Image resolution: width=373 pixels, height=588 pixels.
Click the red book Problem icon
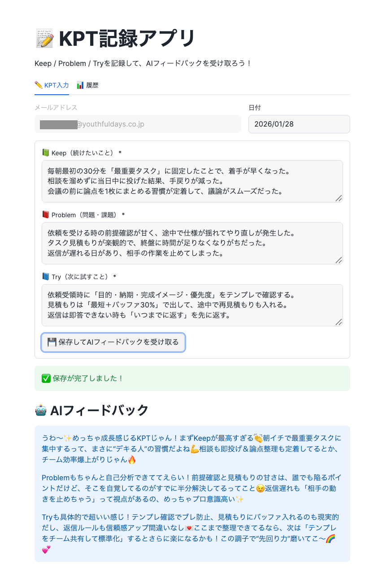pyautogui.click(x=45, y=215)
